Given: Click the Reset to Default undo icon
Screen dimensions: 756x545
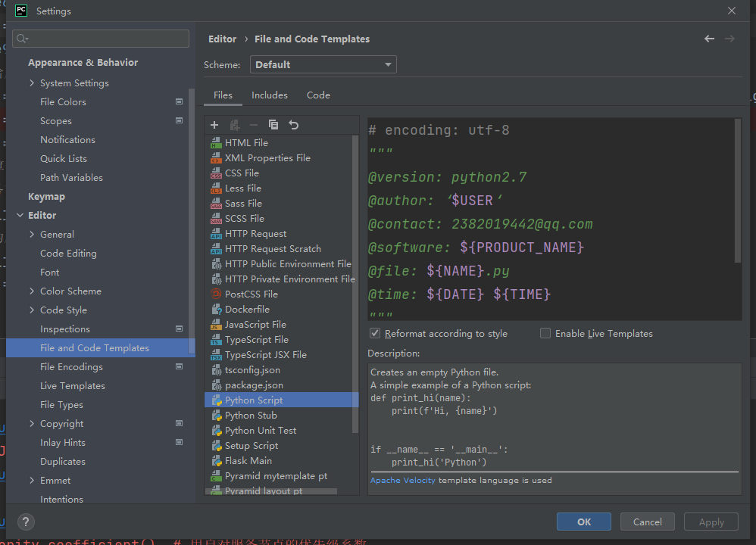Looking at the screenshot, I should (294, 126).
